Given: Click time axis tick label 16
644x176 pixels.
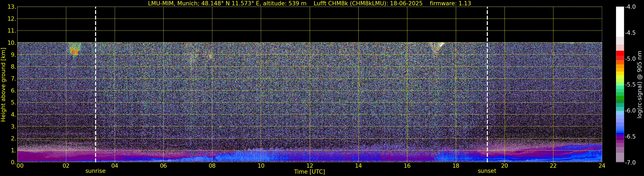Looking at the screenshot, I should click(x=407, y=166).
